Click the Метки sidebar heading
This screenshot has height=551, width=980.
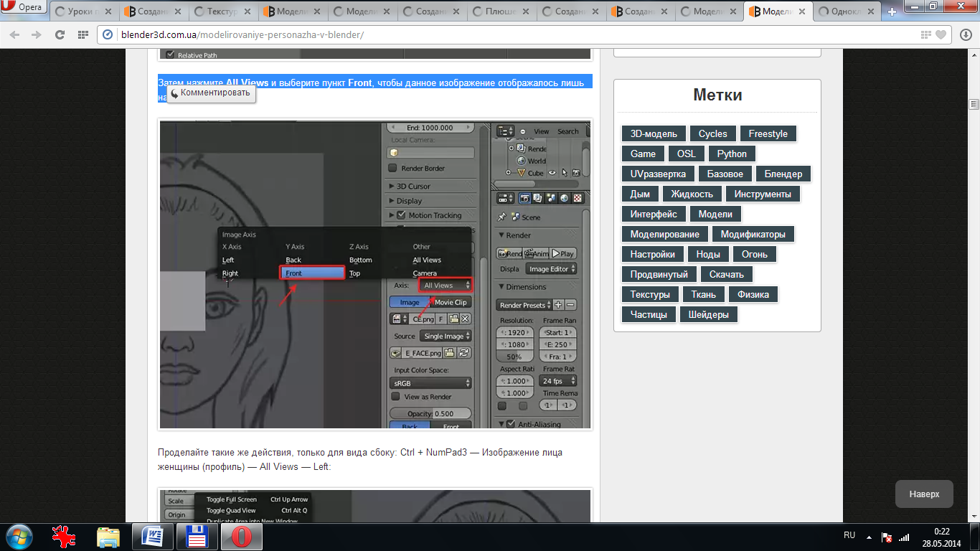tap(717, 95)
